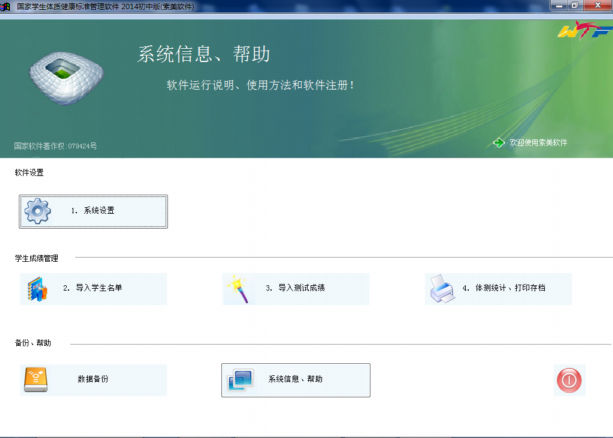
Task: Minimize the application window
Action: (559, 5)
